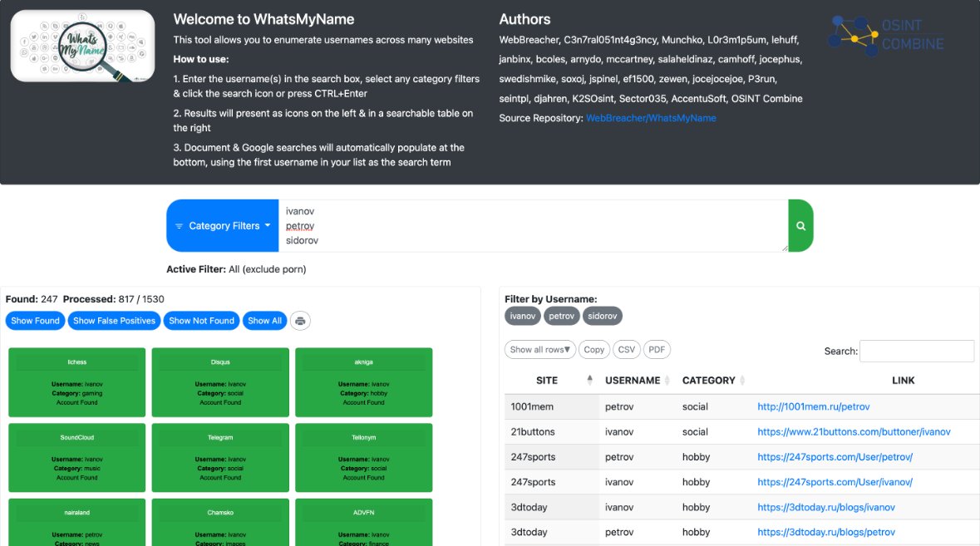Open the 3dtoday blogs/ivanov link

(826, 507)
